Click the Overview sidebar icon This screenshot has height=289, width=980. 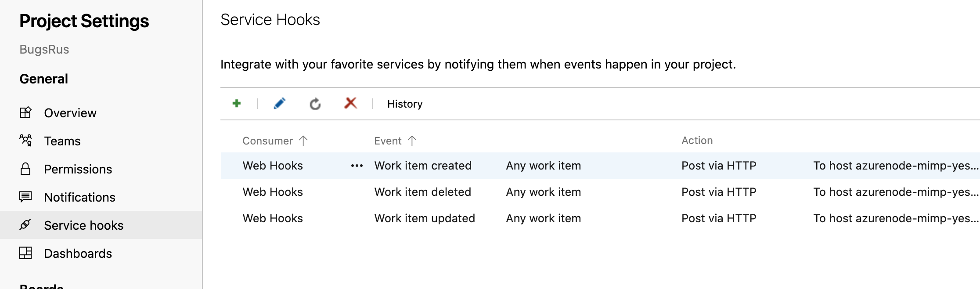point(25,112)
